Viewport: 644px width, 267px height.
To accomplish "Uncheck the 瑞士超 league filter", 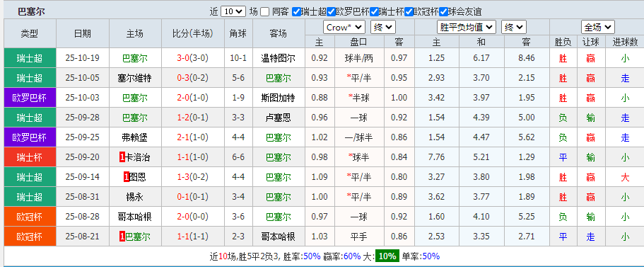I will click(x=296, y=11).
